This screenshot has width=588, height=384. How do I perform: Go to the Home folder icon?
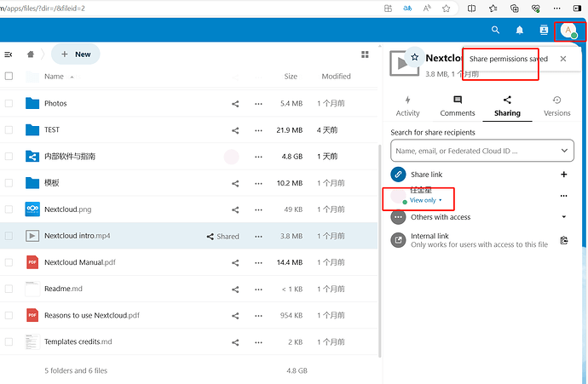(31, 54)
